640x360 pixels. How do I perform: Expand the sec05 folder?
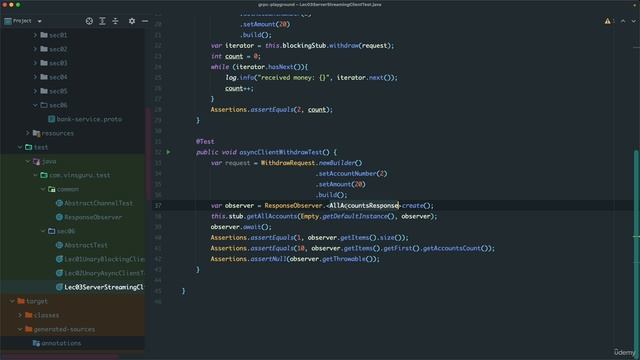point(35,91)
